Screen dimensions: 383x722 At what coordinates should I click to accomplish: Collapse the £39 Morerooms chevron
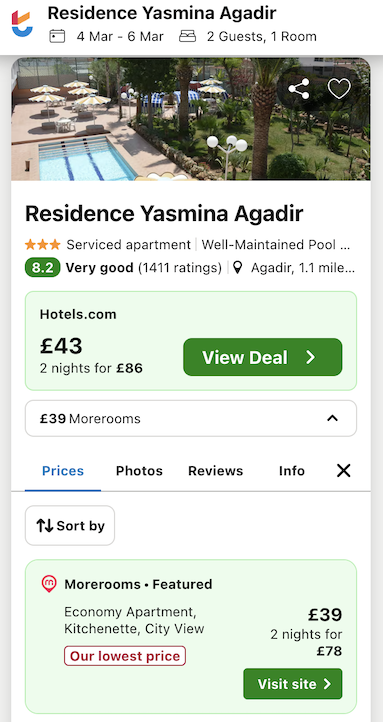(x=332, y=418)
